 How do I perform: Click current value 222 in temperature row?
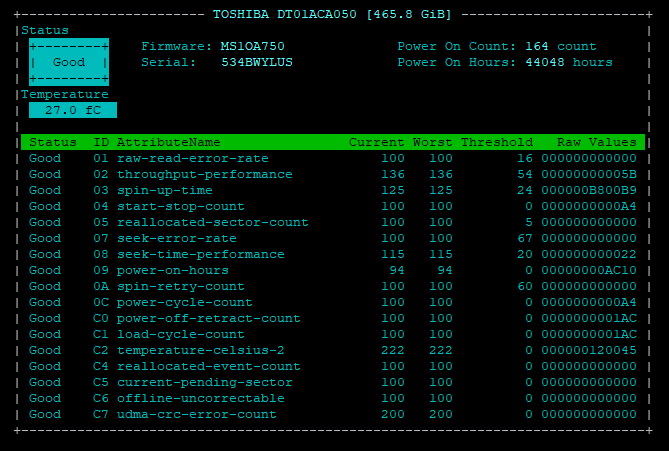pos(393,350)
